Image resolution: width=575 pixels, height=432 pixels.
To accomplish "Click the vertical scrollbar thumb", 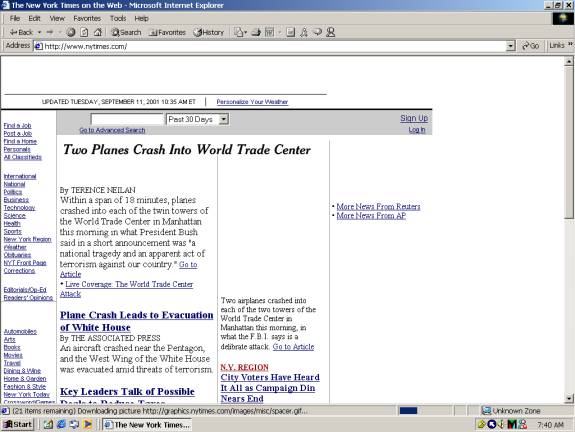I will (x=568, y=143).
